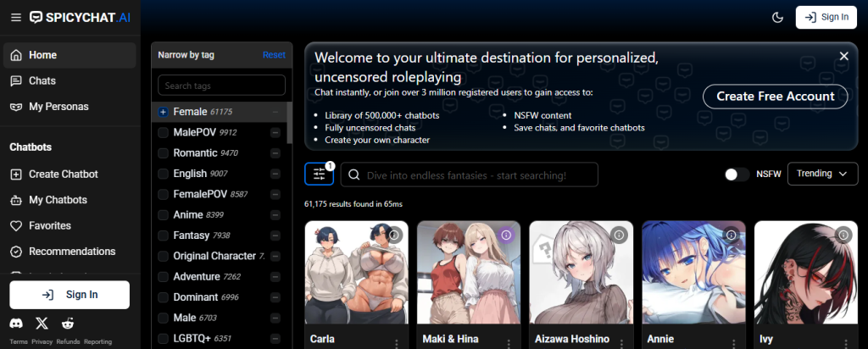This screenshot has width=868, height=349.
Task: Open the Privacy link
Action: (x=42, y=342)
